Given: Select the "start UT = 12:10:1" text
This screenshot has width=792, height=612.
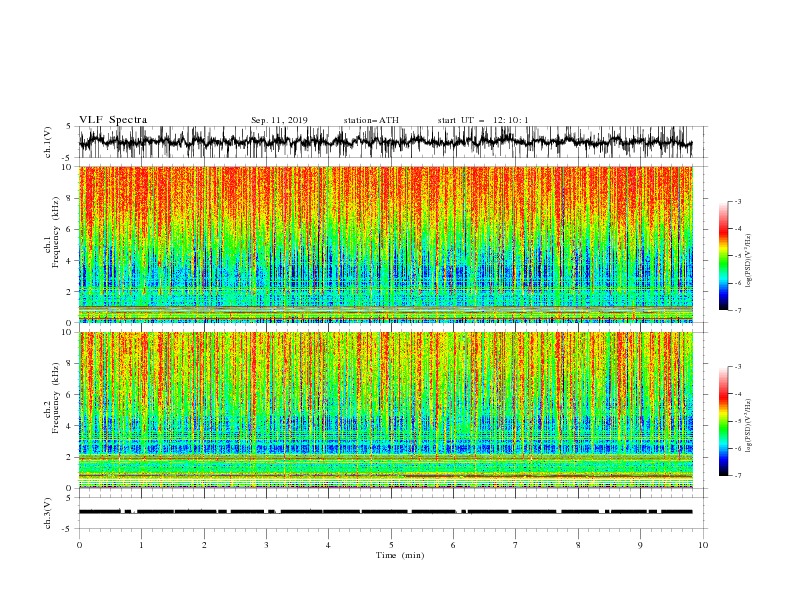Looking at the screenshot, I should point(483,120).
